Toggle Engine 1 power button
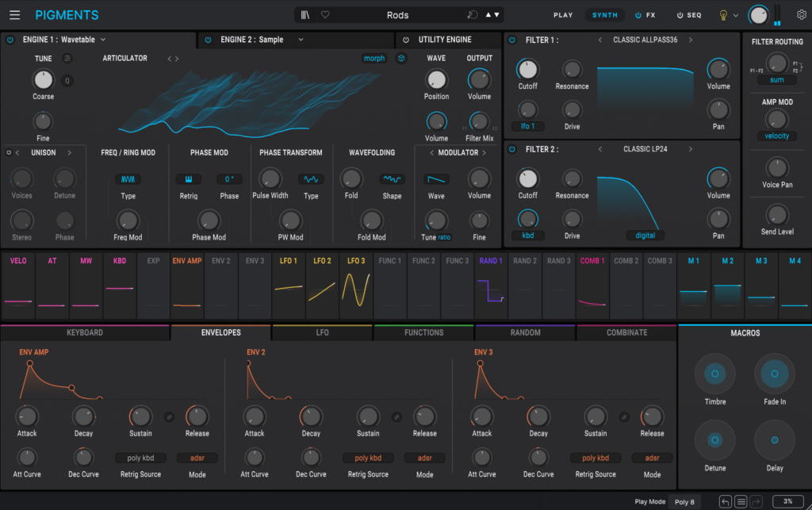812x510 pixels. point(10,40)
